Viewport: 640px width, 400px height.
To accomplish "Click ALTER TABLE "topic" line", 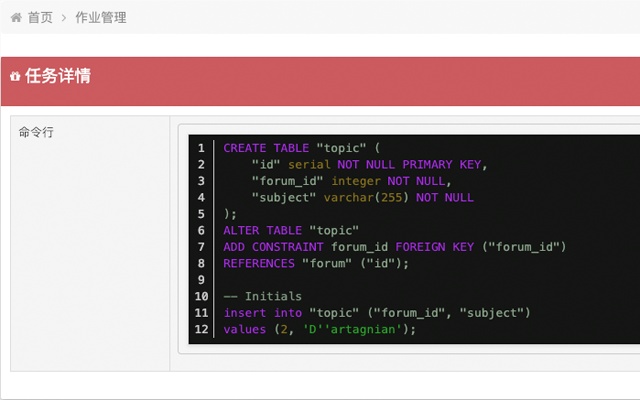I will click(291, 230).
